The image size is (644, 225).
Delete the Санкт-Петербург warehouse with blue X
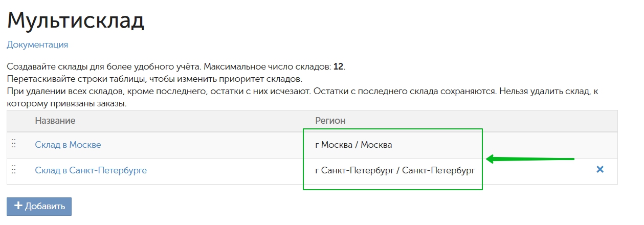click(x=600, y=169)
